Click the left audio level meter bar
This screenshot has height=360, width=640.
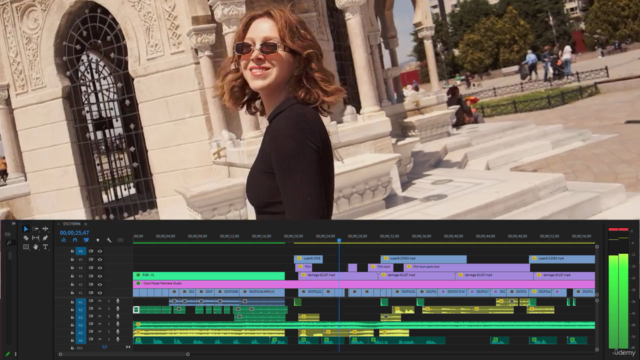point(613,302)
